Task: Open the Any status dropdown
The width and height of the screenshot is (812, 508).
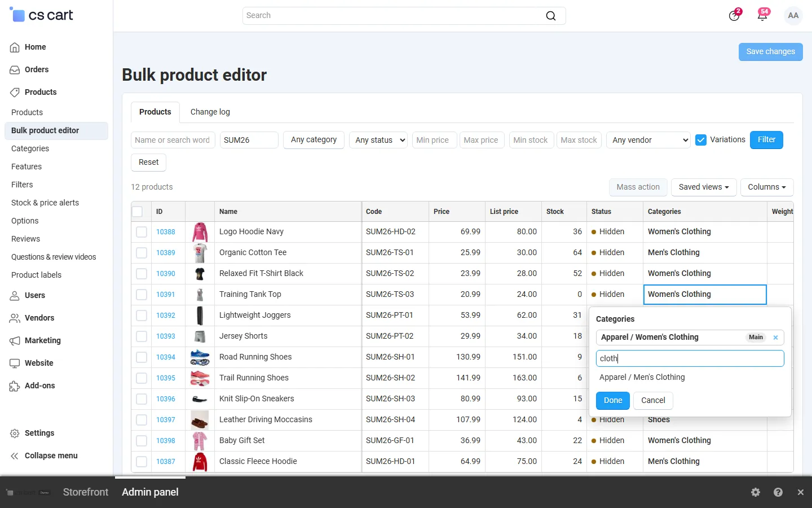Action: click(x=379, y=140)
